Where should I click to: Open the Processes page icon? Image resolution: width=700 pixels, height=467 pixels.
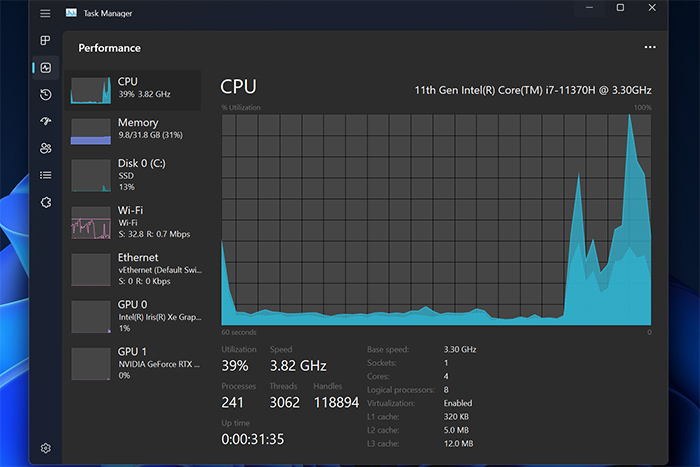45,41
